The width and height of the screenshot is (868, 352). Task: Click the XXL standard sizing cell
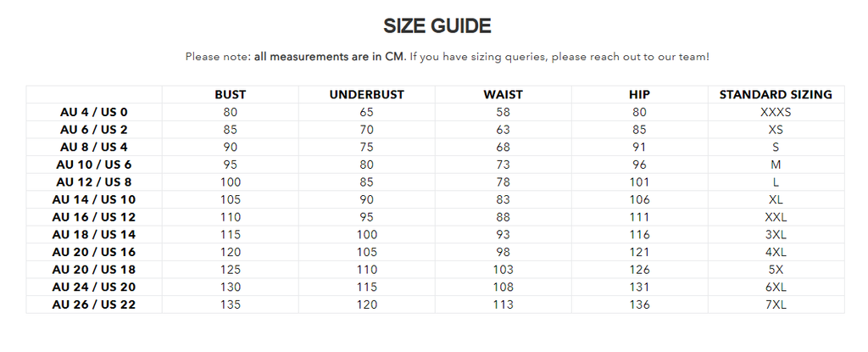point(776,216)
